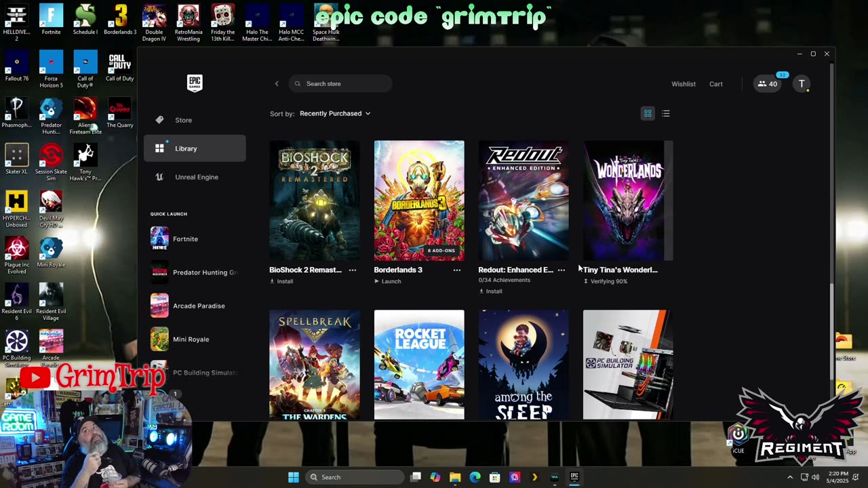Launch Borderlands 3

(x=388, y=281)
